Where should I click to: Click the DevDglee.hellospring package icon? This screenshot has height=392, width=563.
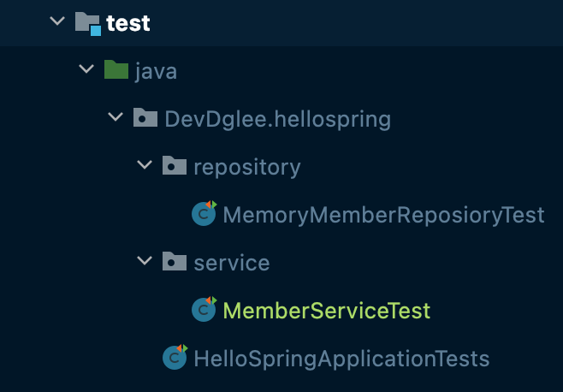click(145, 118)
